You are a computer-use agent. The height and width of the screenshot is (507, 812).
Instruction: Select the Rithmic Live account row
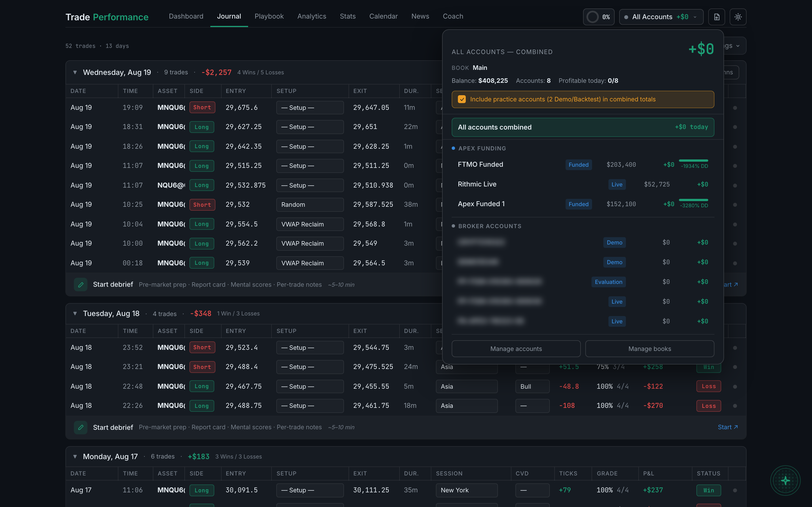click(583, 184)
